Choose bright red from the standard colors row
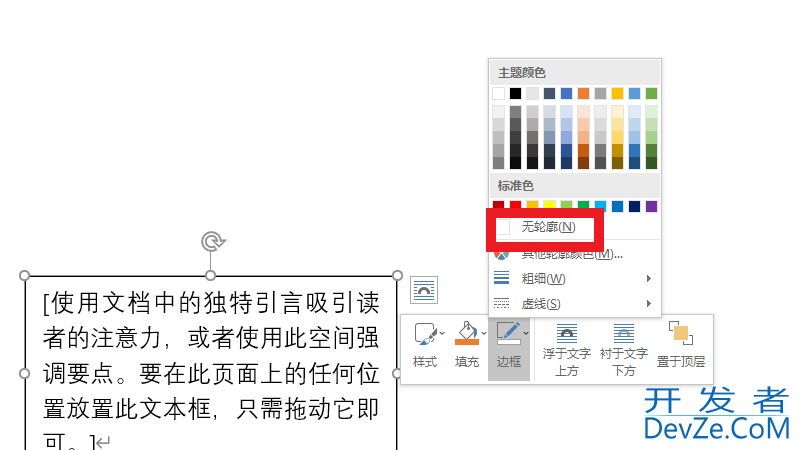 point(515,205)
